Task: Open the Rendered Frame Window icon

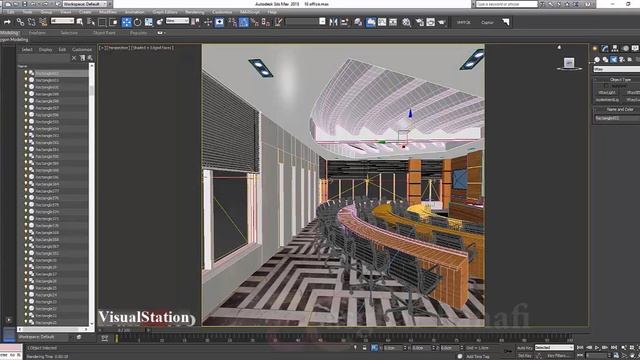Action: 431,22
